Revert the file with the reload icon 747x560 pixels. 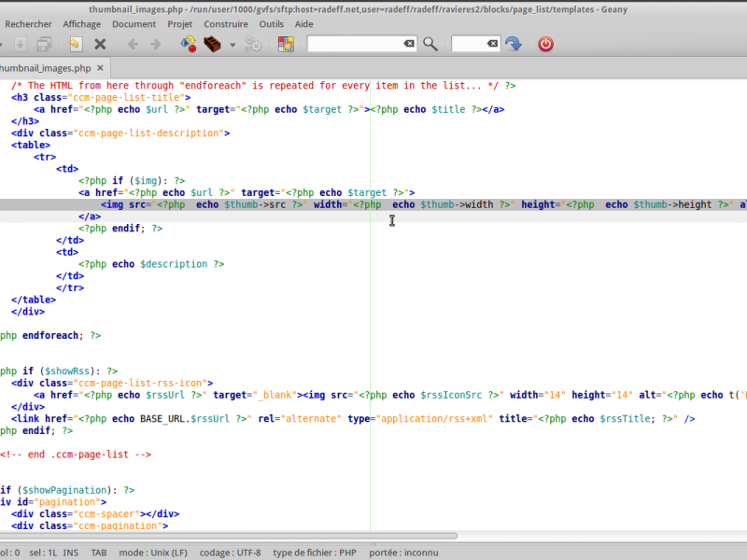coord(75,44)
